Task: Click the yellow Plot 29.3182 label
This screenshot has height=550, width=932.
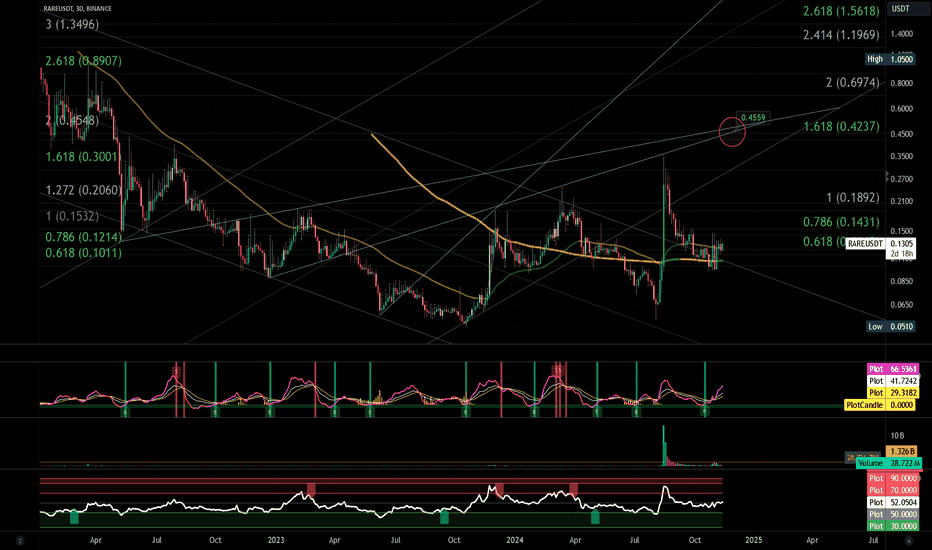Action: point(892,393)
